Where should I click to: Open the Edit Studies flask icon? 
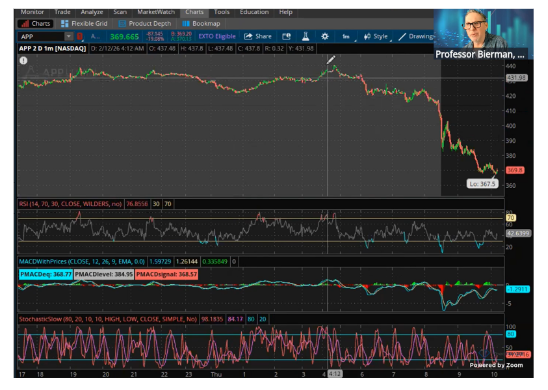(305, 36)
